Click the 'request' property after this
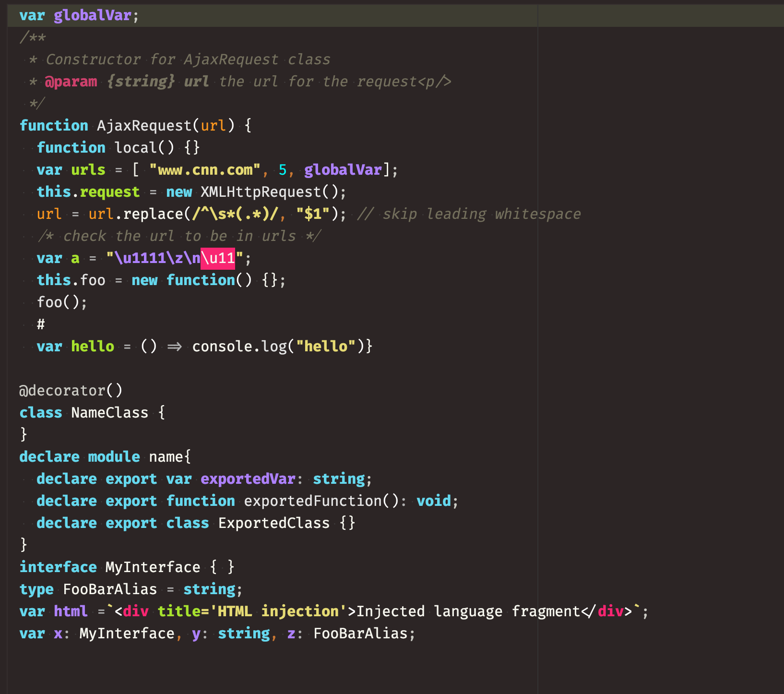Image resolution: width=784 pixels, height=694 pixels. click(x=110, y=192)
